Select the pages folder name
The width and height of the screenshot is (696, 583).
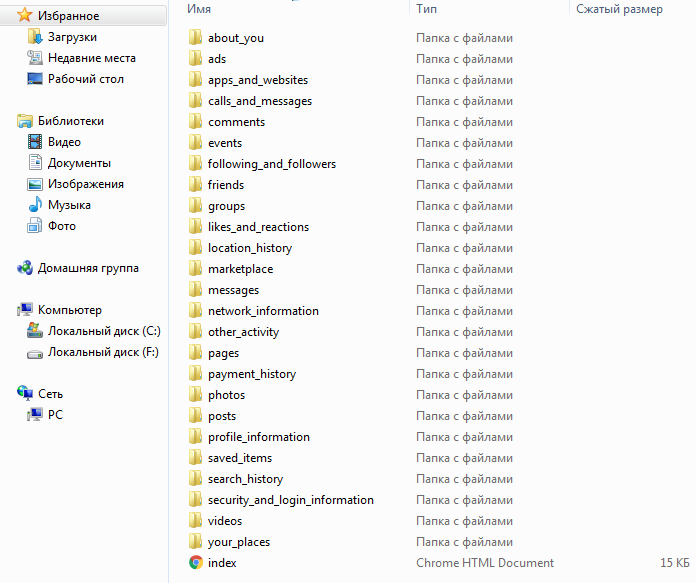pyautogui.click(x=223, y=353)
